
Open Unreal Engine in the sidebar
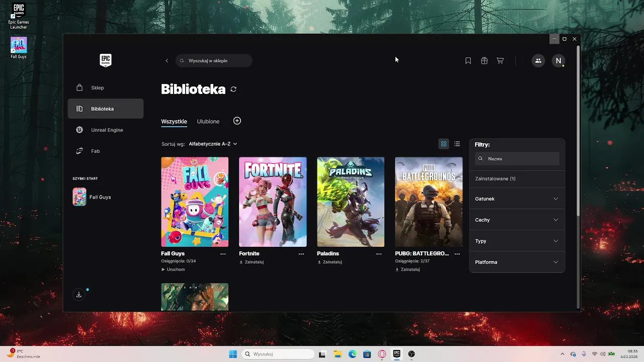(x=106, y=130)
